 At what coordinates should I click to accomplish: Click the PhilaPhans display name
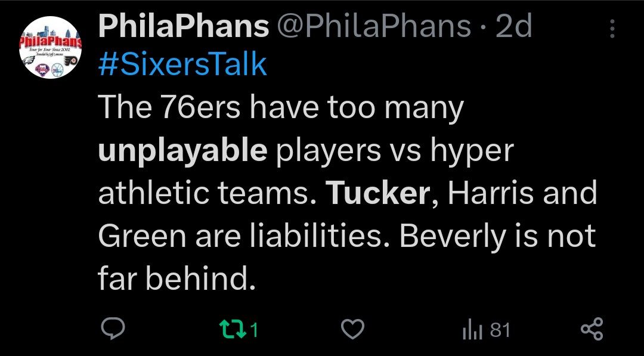pos(183,26)
